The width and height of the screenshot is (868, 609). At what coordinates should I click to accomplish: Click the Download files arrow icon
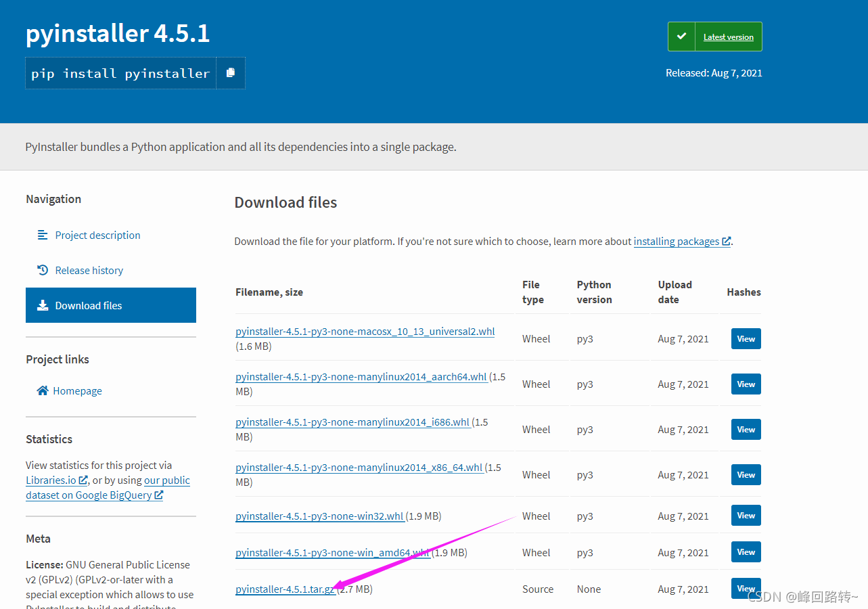point(43,305)
